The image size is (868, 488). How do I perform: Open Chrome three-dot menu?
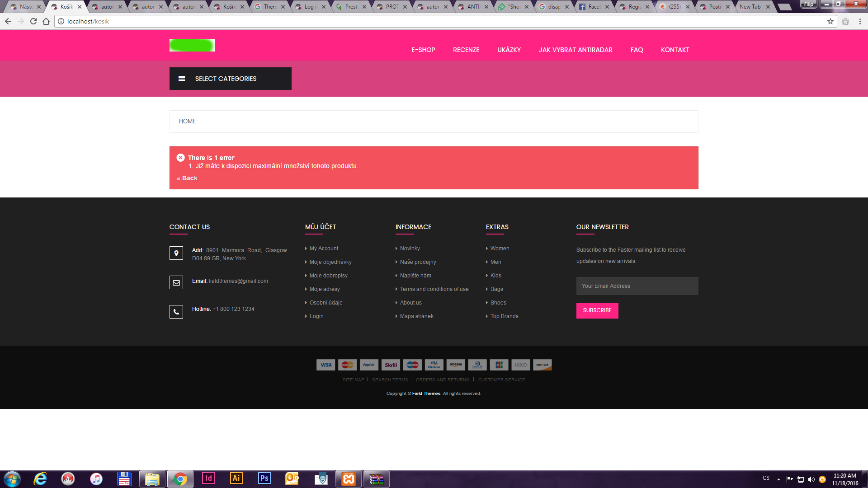860,21
